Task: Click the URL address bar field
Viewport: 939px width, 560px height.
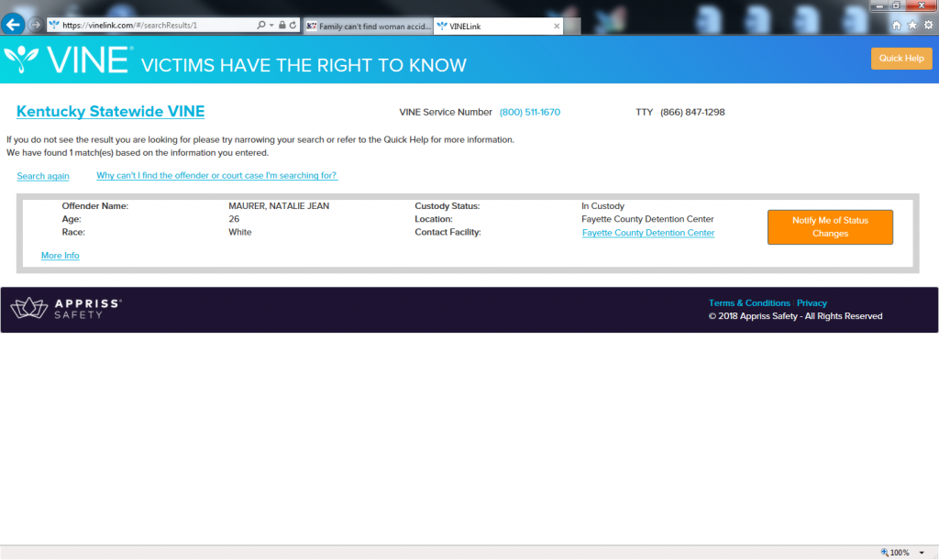Action: (x=156, y=26)
